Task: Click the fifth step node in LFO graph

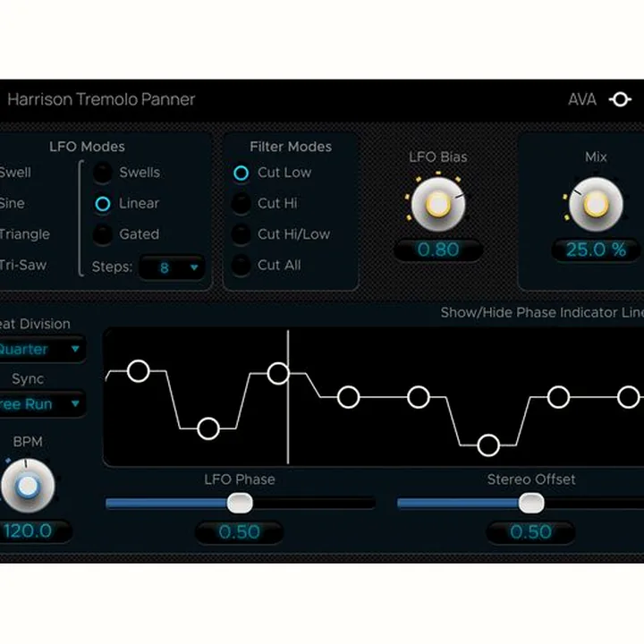Action: pyautogui.click(x=419, y=397)
